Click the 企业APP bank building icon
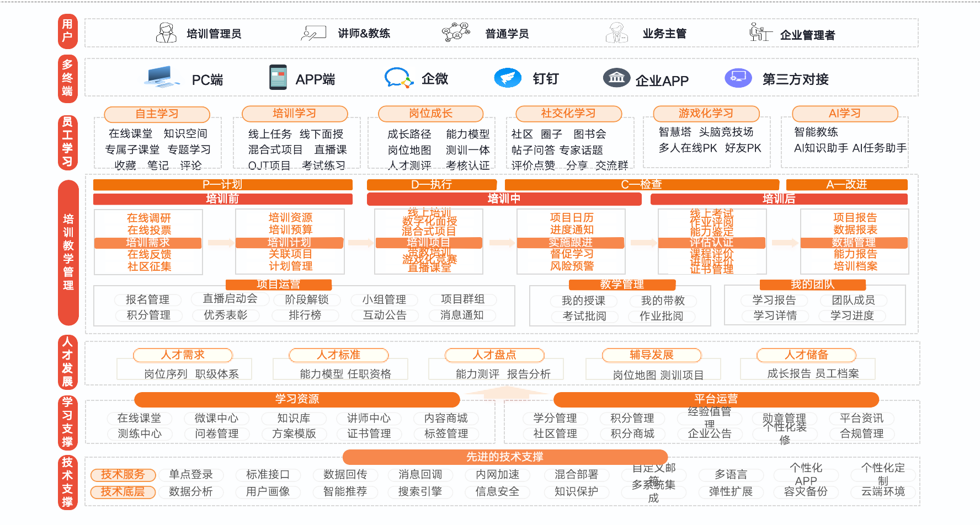 pyautogui.click(x=616, y=78)
